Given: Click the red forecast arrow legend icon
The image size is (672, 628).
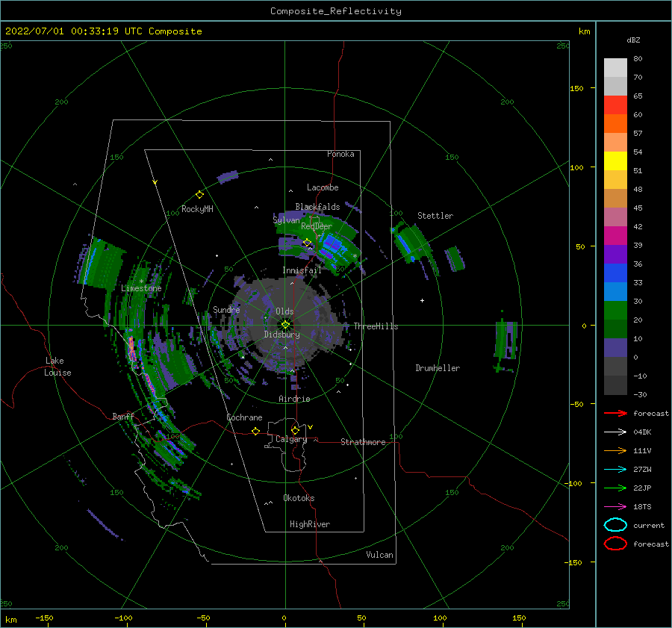Looking at the screenshot, I should (615, 413).
